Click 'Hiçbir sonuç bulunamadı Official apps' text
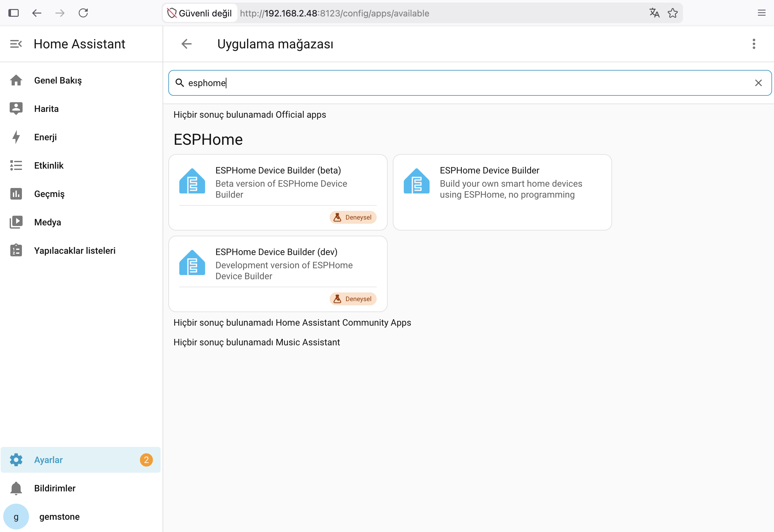The height and width of the screenshot is (532, 774). (250, 114)
